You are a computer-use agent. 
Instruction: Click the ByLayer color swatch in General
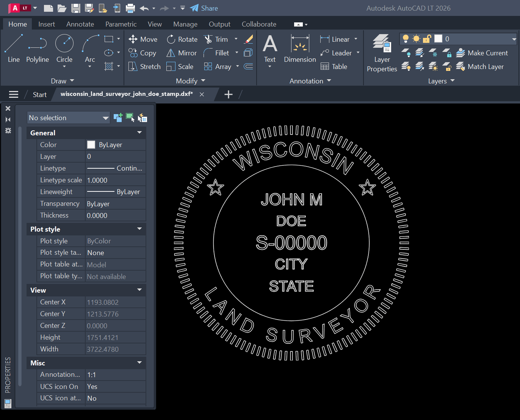click(x=91, y=144)
